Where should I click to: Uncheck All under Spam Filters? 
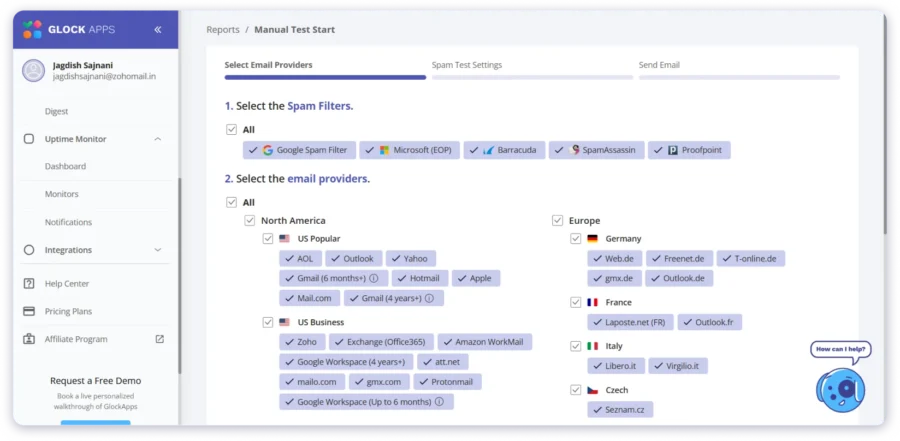(x=231, y=129)
